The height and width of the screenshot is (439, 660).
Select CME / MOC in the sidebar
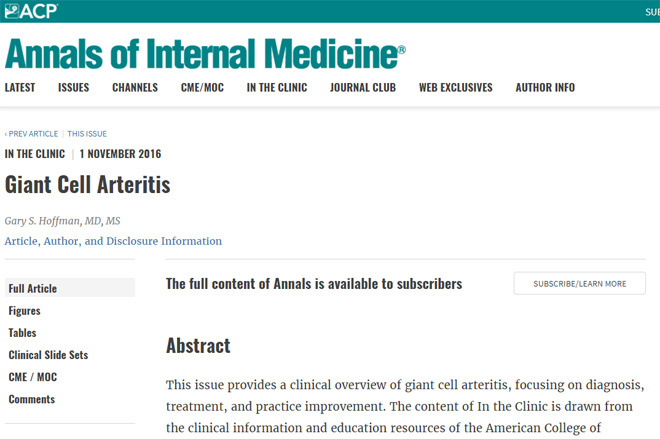(33, 377)
